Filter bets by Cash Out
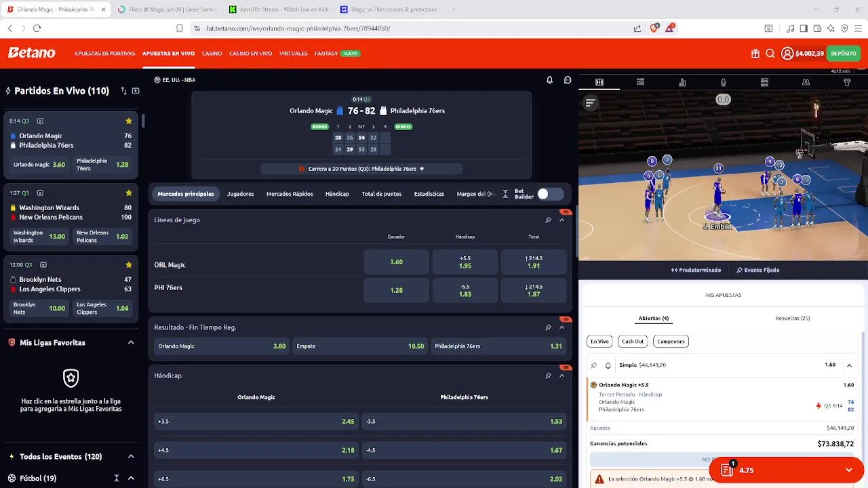Viewport: 868px width, 488px height. (633, 342)
